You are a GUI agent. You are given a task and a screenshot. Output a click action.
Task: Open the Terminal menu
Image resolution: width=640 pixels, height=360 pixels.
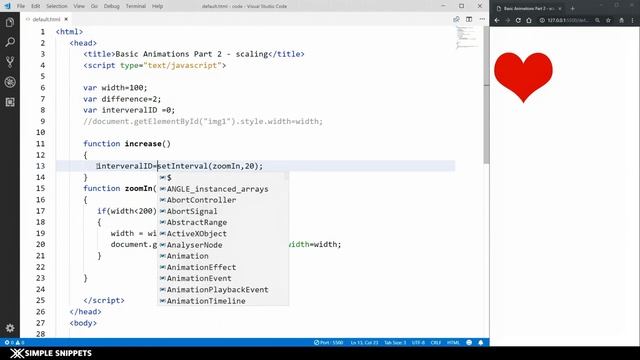(x=136, y=6)
